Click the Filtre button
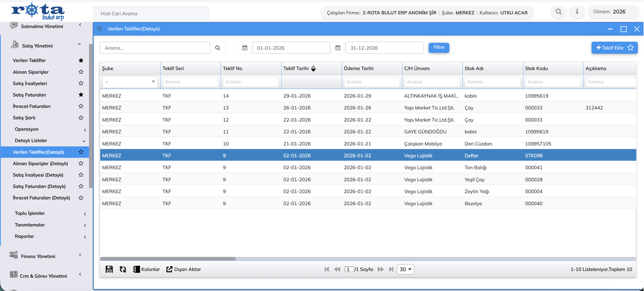Screen dimensions: 644x291 click(x=439, y=47)
